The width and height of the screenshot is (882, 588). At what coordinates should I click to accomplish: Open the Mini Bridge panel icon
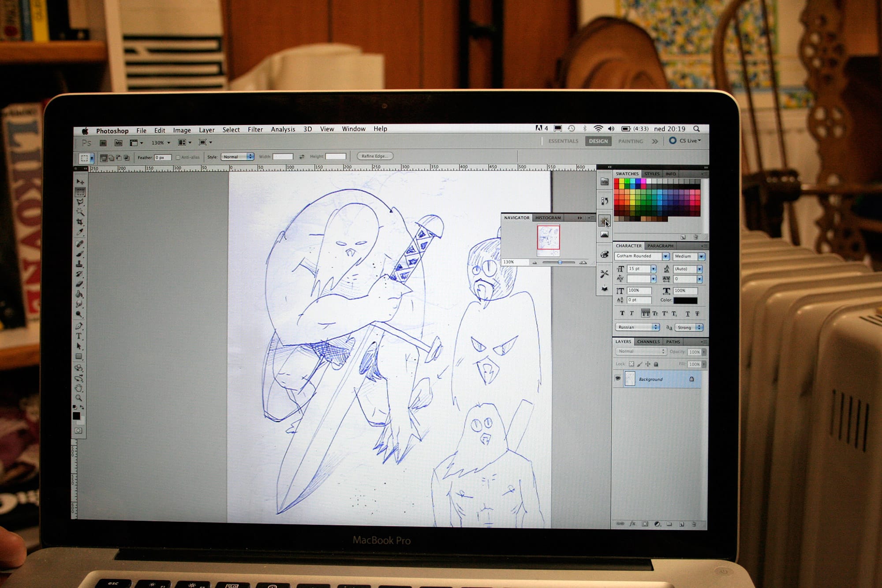coord(604,182)
